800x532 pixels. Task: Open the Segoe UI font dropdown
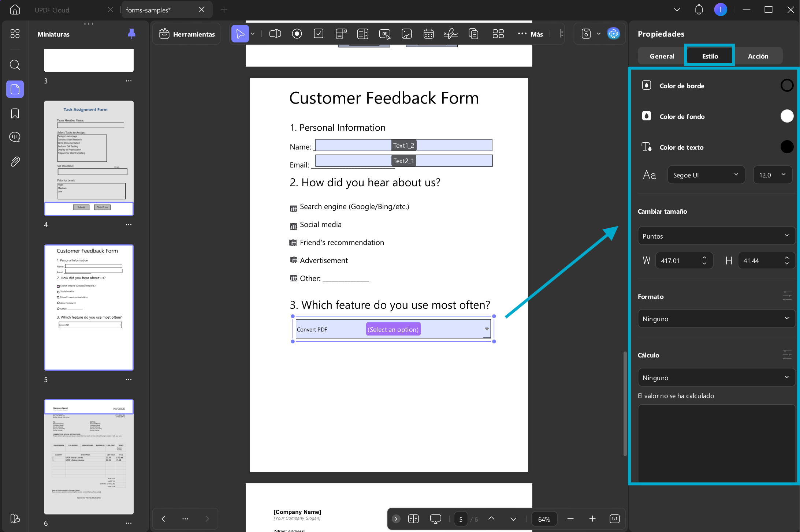coord(706,175)
